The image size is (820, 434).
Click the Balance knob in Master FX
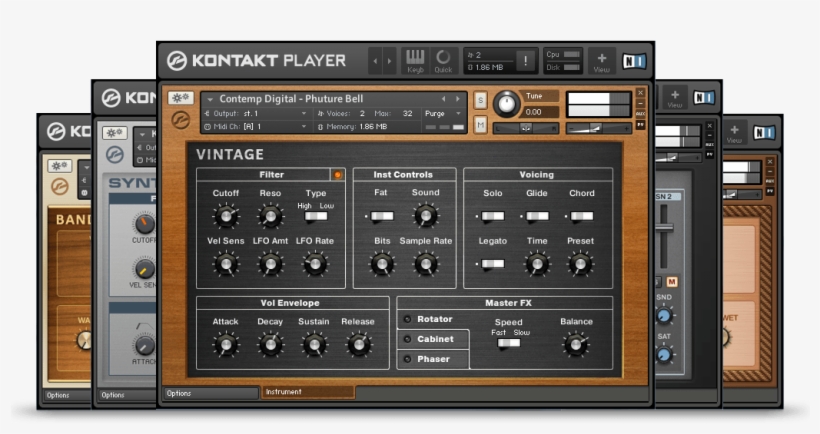(x=576, y=345)
